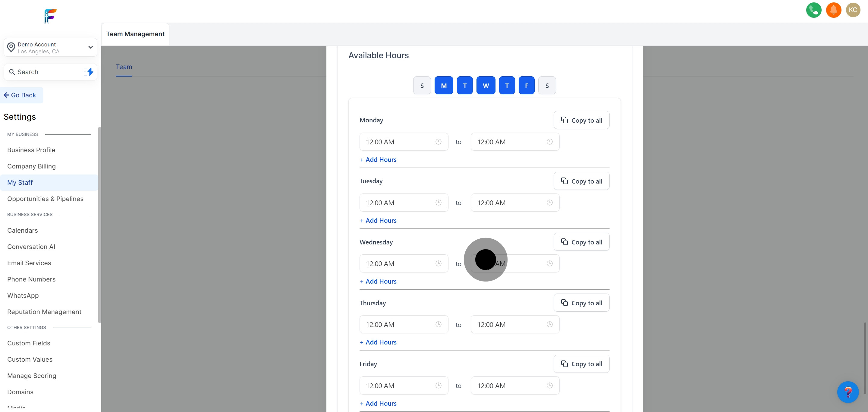Click Add Hours under Wednesday
868x412 pixels.
point(378,281)
